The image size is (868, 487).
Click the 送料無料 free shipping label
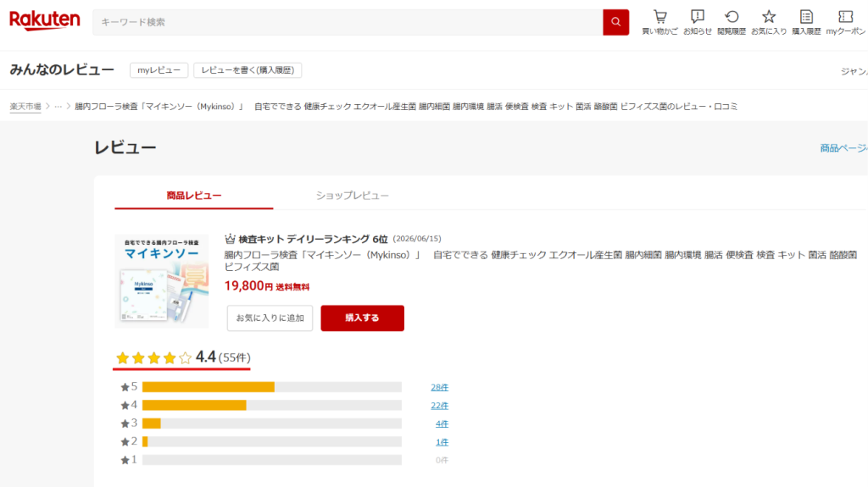click(x=292, y=286)
